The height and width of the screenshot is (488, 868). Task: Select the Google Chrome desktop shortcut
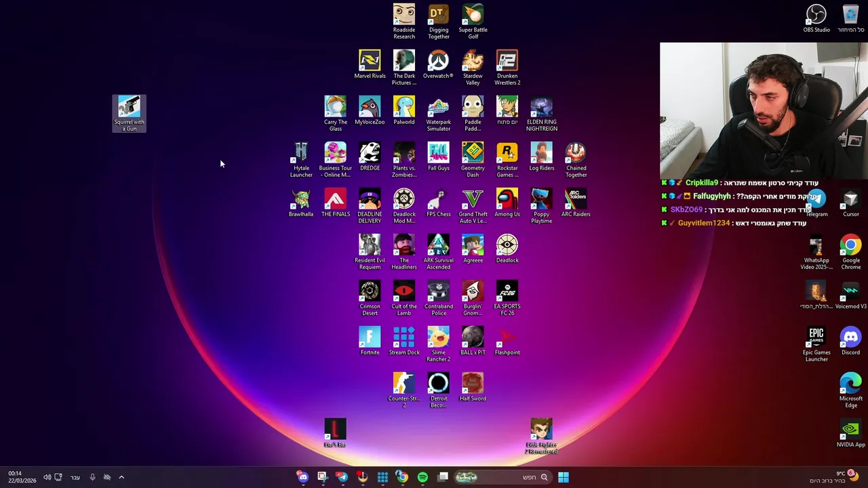[x=850, y=252]
